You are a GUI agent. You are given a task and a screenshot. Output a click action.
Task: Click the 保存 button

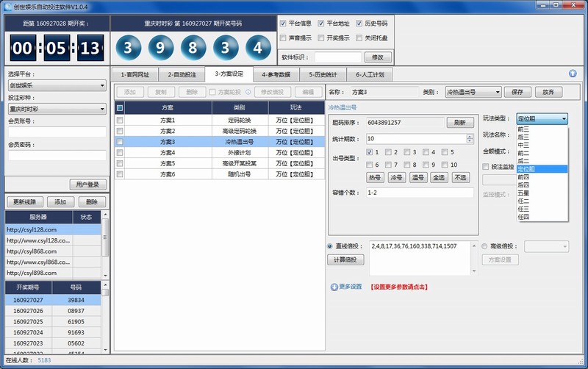(x=517, y=92)
